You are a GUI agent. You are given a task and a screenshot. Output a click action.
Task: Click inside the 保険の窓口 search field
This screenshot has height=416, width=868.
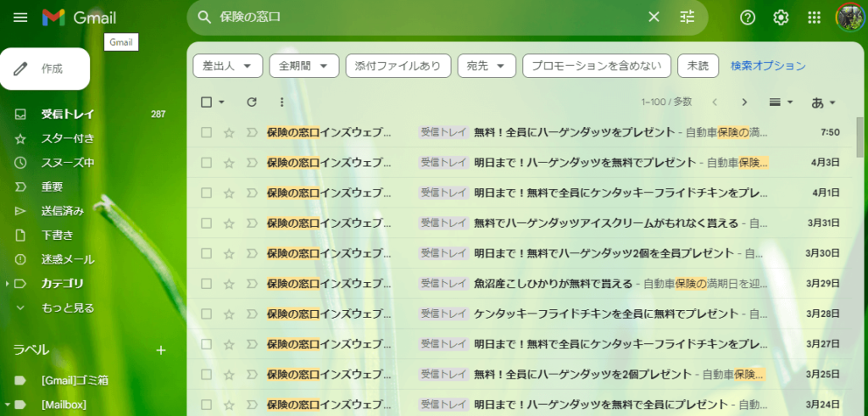coord(424,18)
